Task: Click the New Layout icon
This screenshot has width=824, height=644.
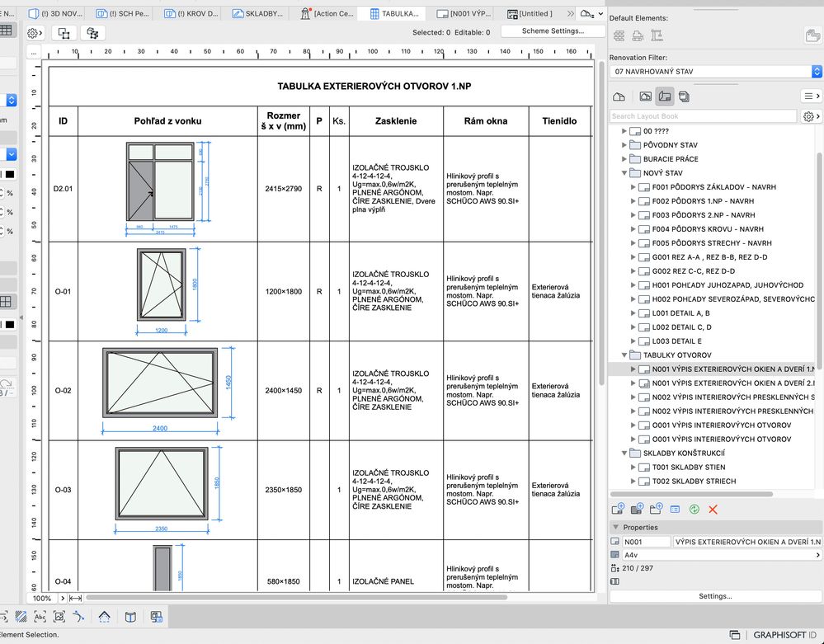Action: tap(619, 510)
